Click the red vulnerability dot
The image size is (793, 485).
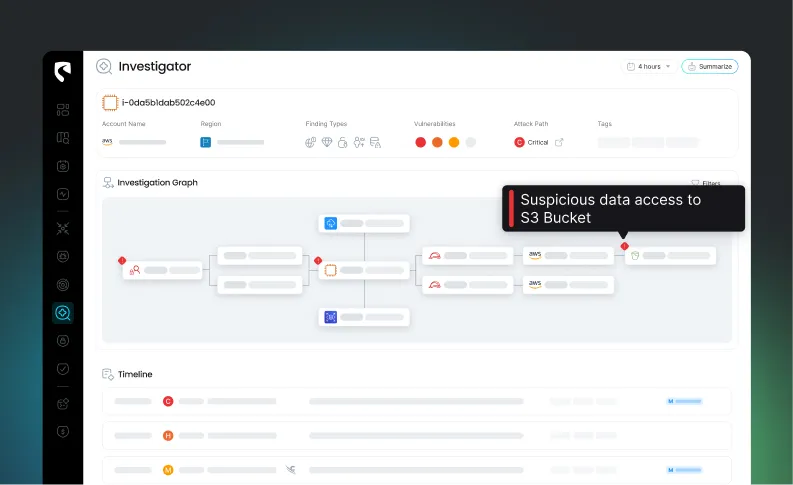(x=420, y=143)
